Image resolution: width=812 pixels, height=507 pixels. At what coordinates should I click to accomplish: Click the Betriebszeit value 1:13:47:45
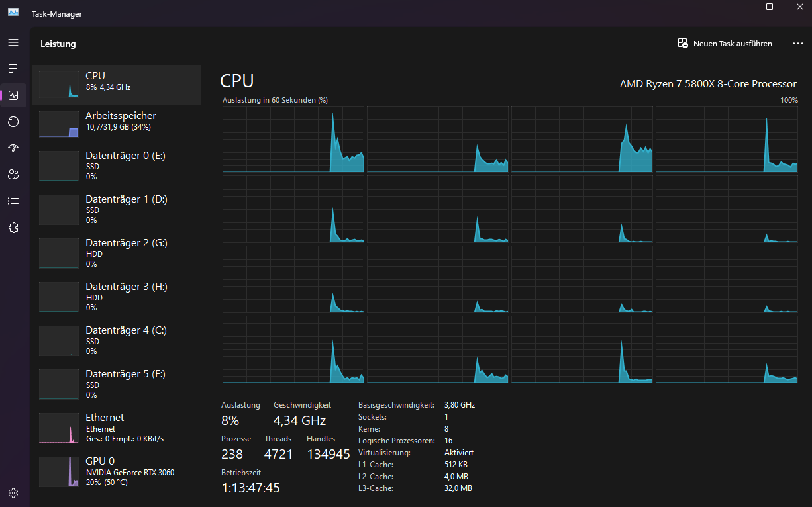(250, 488)
